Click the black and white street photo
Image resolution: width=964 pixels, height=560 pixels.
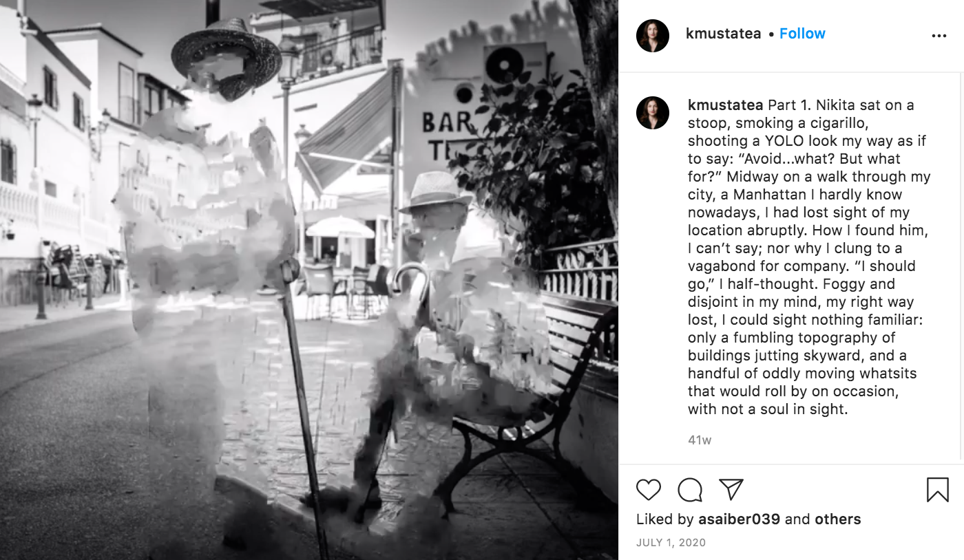(x=309, y=280)
